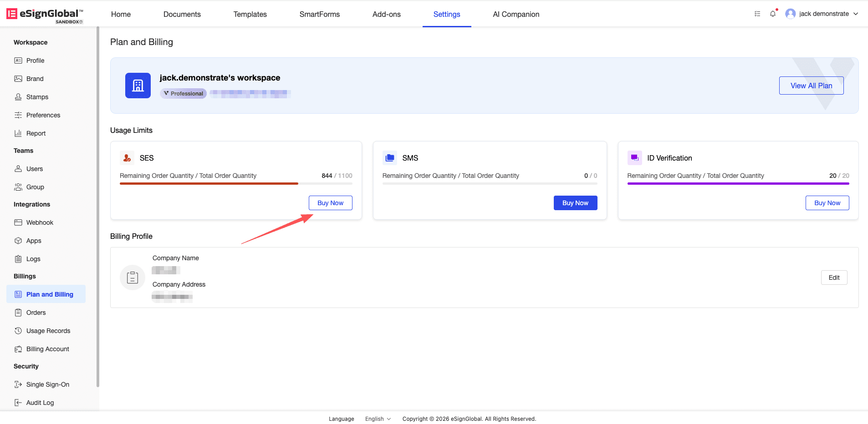Open Brand settings in sidebar

tap(46, 79)
